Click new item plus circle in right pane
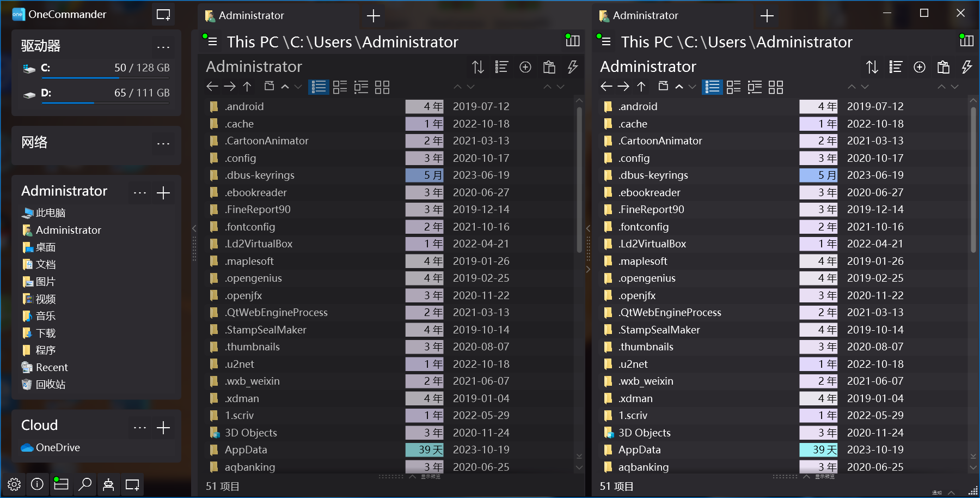 click(920, 67)
